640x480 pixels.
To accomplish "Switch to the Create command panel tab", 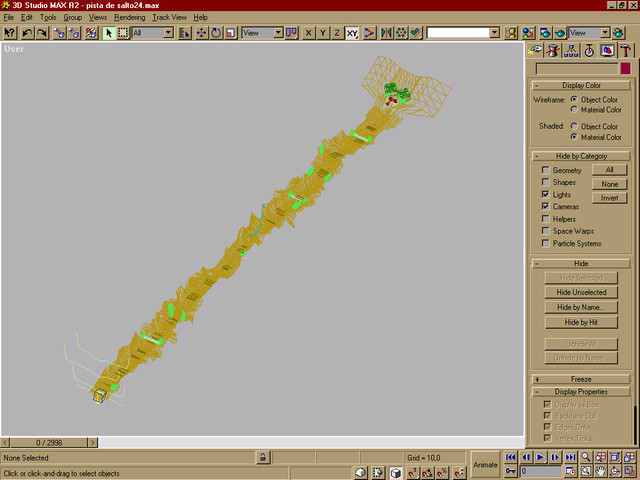I will (535, 51).
